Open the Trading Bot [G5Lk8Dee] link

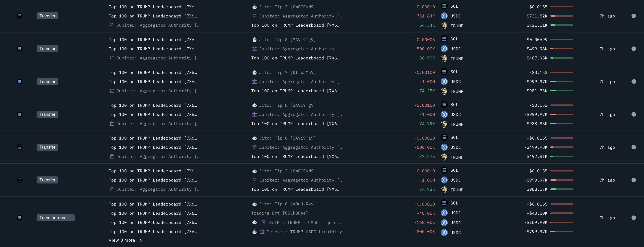click(279, 213)
